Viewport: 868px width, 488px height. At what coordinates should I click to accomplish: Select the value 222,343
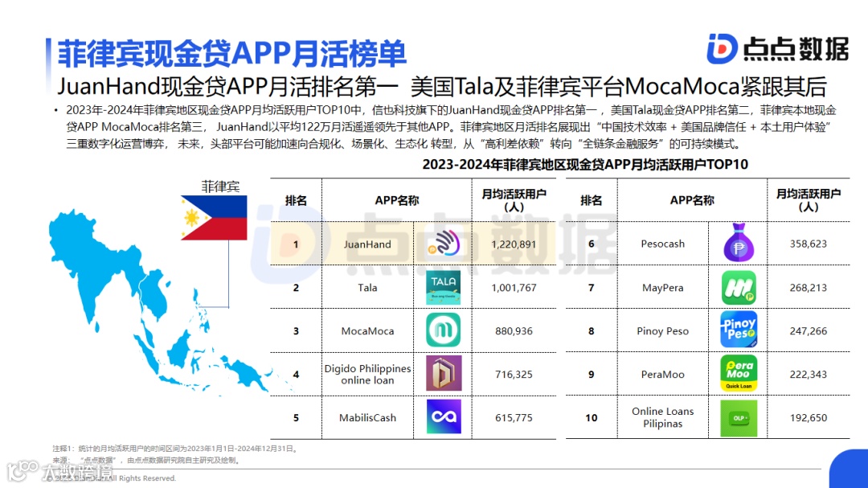pos(809,375)
